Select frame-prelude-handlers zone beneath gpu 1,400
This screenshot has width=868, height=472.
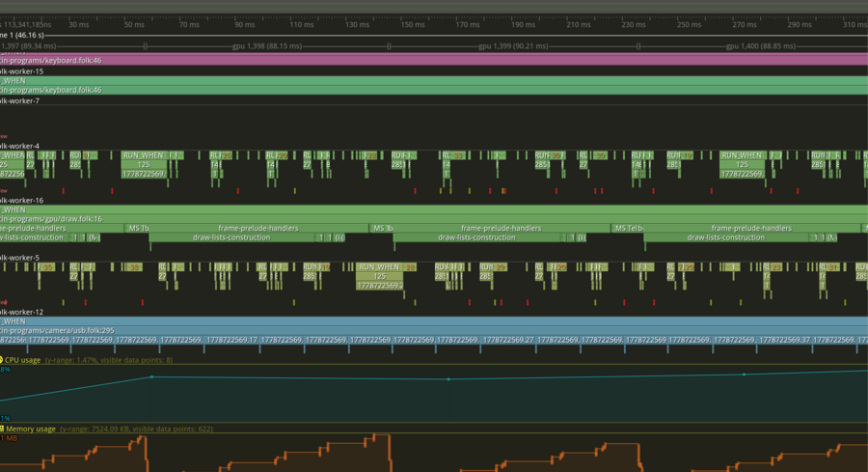tap(751, 228)
